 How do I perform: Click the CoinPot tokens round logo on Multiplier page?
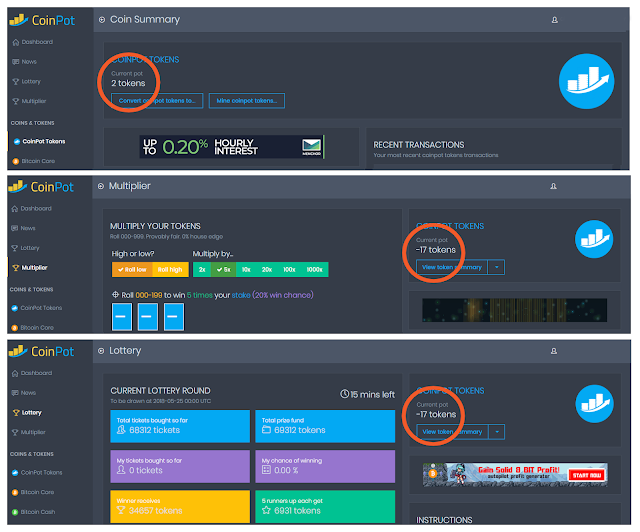click(594, 239)
